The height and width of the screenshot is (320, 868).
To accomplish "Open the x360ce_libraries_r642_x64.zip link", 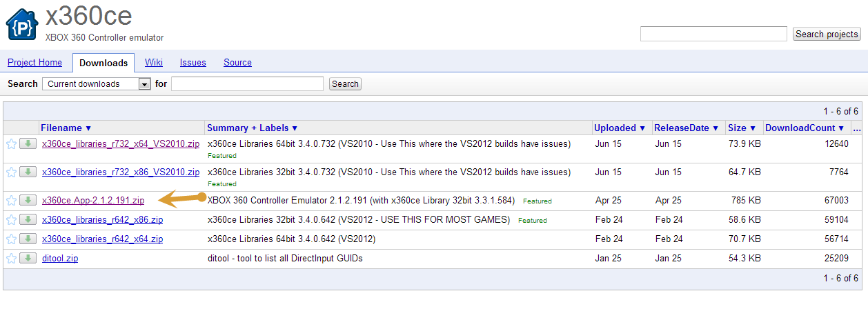I will [x=102, y=239].
